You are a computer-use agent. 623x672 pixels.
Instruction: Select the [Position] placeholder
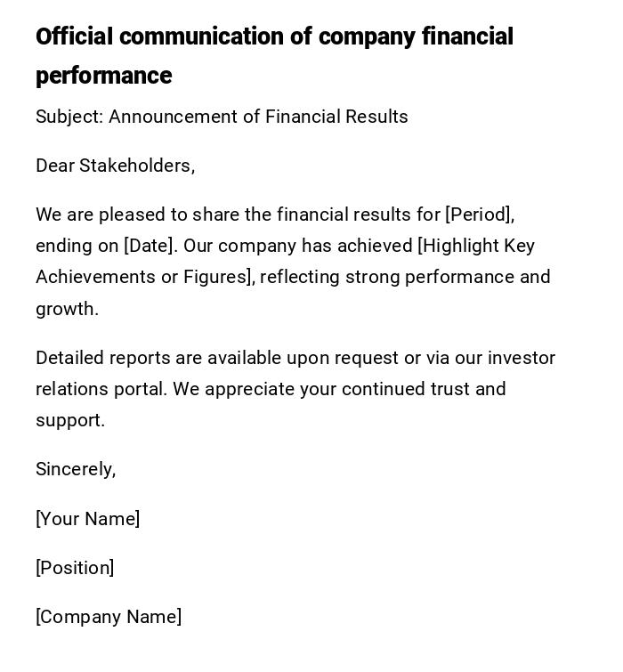pyautogui.click(x=75, y=568)
